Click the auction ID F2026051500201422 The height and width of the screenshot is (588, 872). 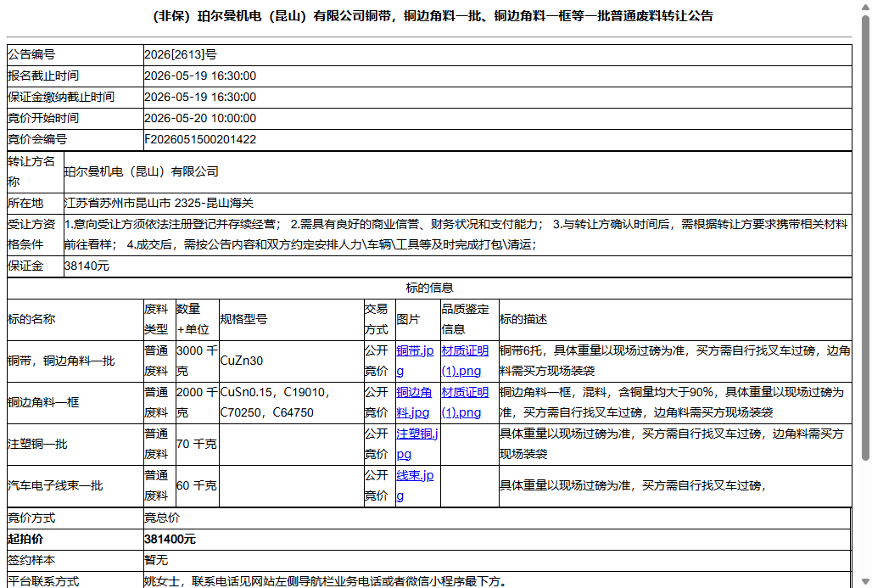[200, 139]
